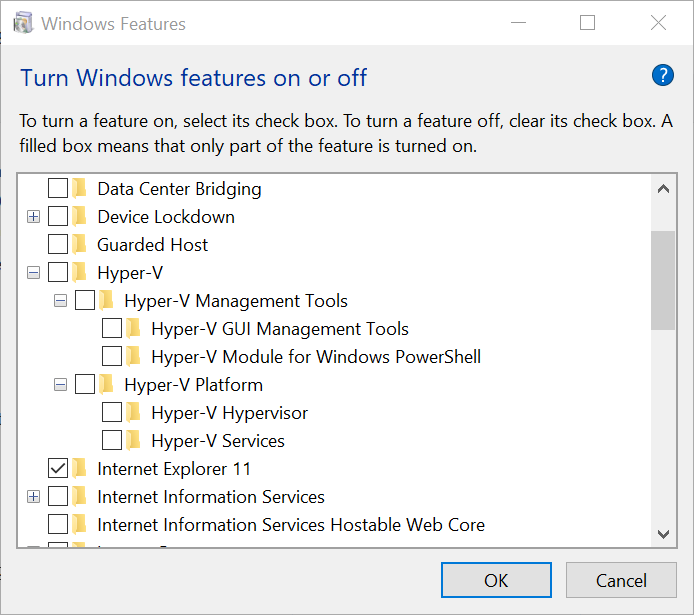694x615 pixels.
Task: Enable the Hyper-V Platform checkbox
Action: [x=85, y=384]
